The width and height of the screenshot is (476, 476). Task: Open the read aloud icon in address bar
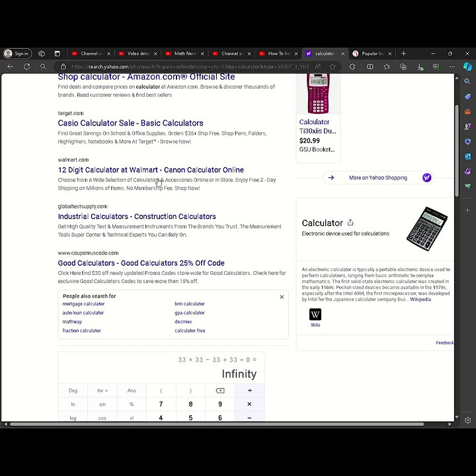pos(317,67)
